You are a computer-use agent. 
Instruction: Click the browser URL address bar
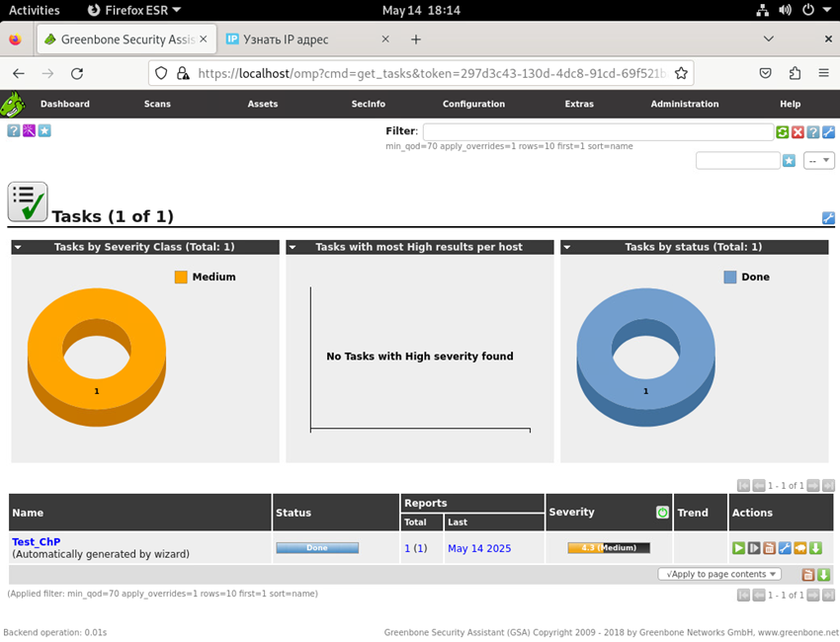pyautogui.click(x=421, y=73)
